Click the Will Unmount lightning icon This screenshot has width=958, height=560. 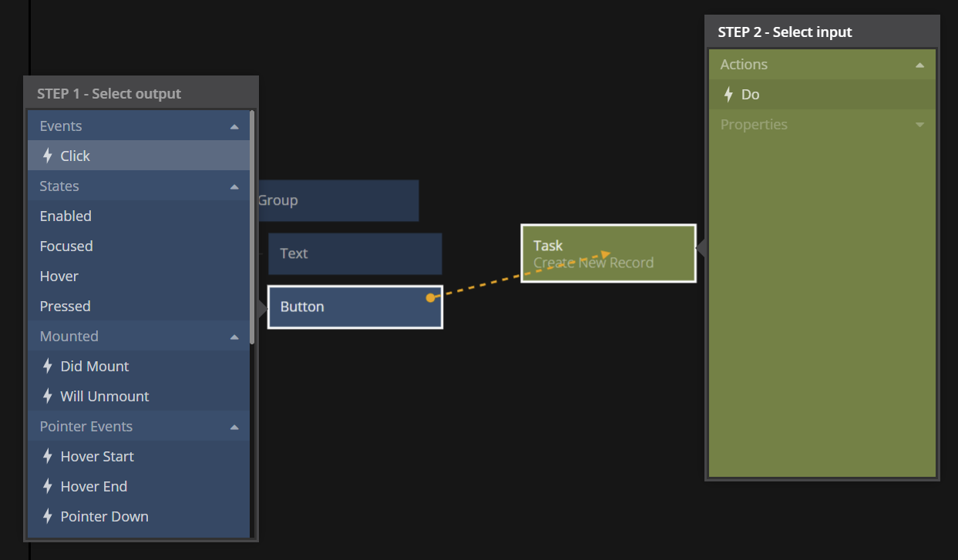pos(47,397)
